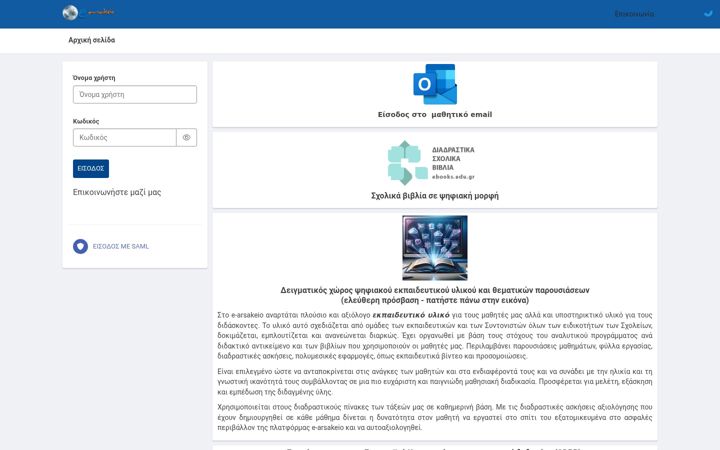720x450 pixels.
Task: Go to Αρχική σελίδα breadcrumb
Action: (x=92, y=40)
